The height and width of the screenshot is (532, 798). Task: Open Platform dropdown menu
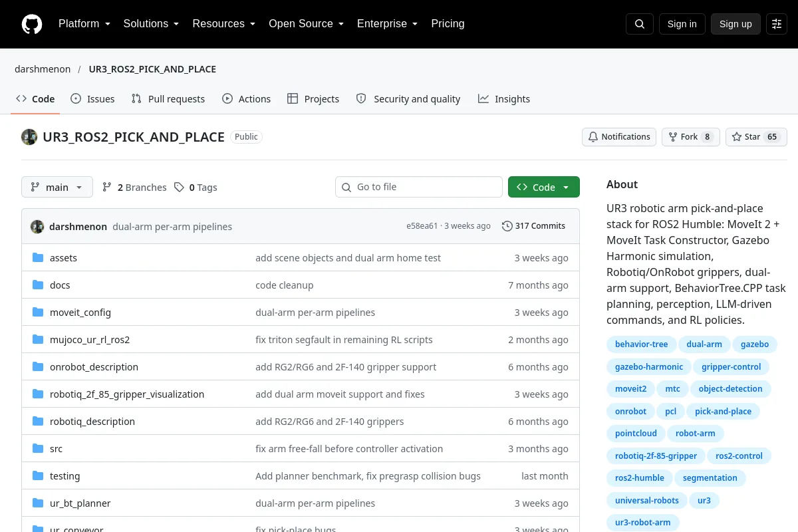84,24
